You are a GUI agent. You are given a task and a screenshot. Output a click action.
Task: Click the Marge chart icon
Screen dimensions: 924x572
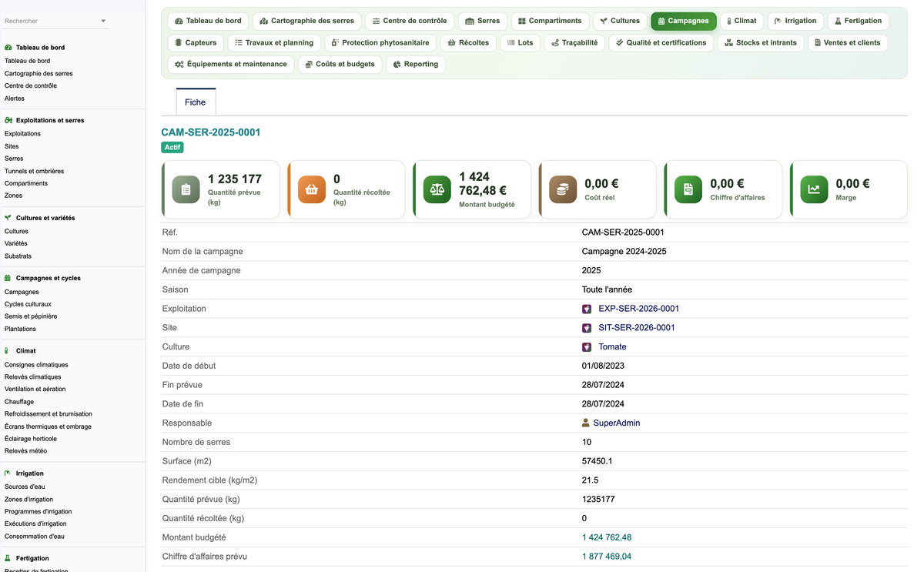coord(814,189)
